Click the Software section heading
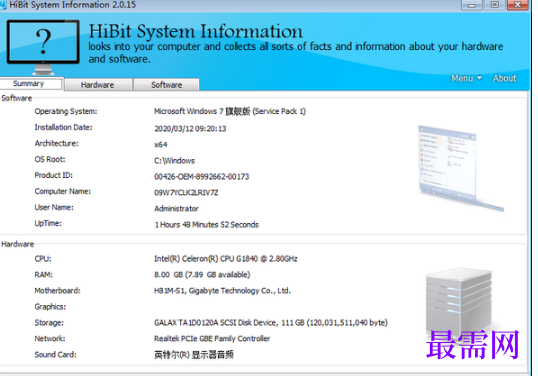This screenshot has height=376, width=538. (x=16, y=98)
